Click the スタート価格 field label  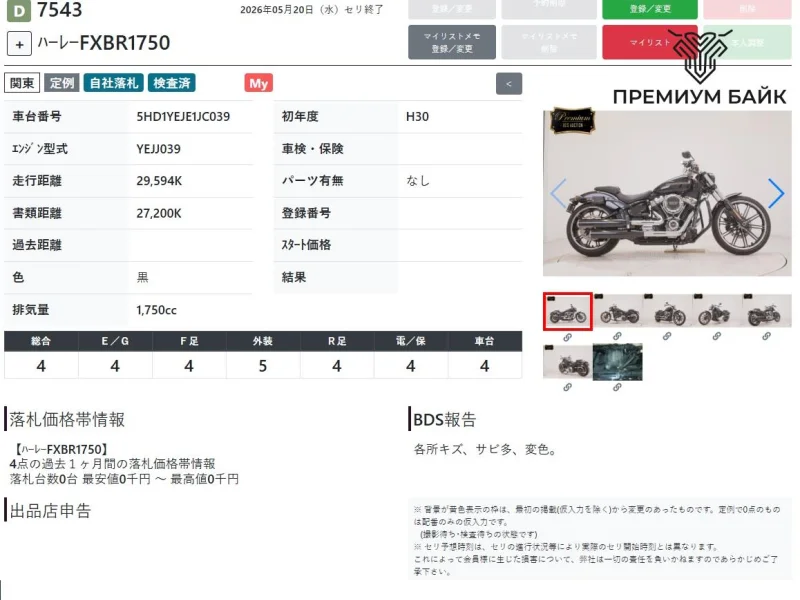pos(306,245)
